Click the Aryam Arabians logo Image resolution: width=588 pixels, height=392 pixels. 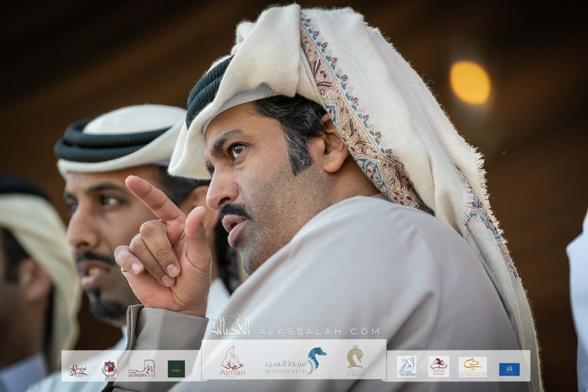406,367
